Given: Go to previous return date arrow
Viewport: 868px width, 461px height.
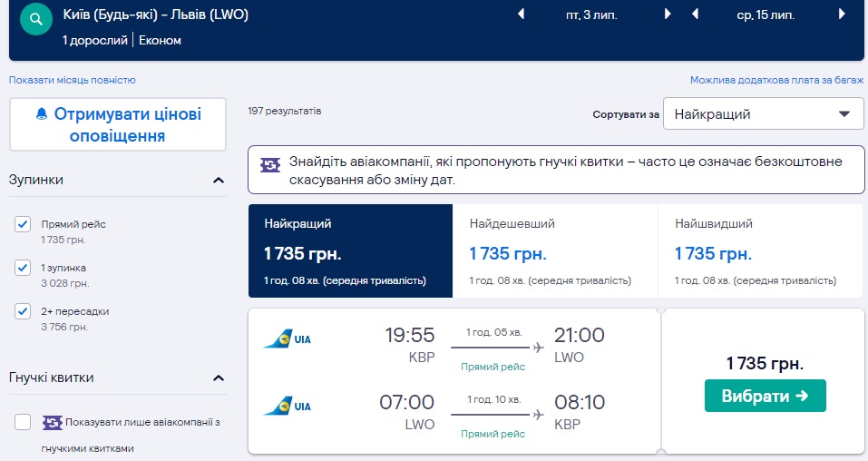Looking at the screenshot, I should coord(695,14).
